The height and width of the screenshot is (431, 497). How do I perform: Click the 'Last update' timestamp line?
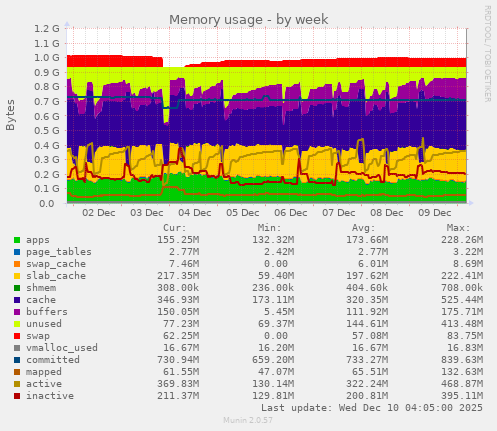click(372, 408)
